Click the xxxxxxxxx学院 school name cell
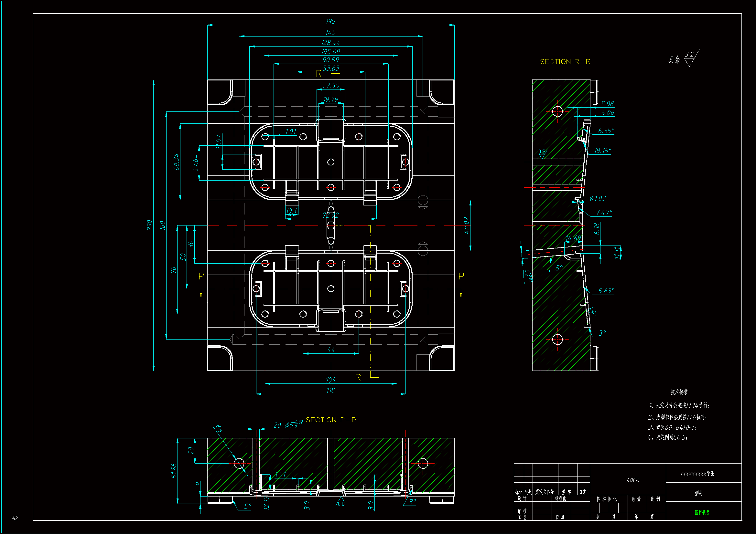This screenshot has height=534, width=756. (697, 474)
